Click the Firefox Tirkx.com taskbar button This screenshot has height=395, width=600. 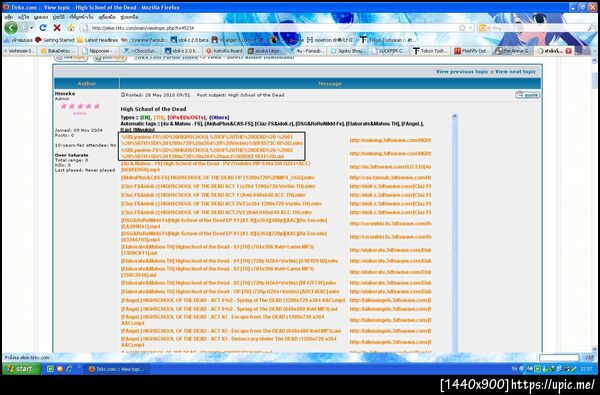(x=117, y=369)
